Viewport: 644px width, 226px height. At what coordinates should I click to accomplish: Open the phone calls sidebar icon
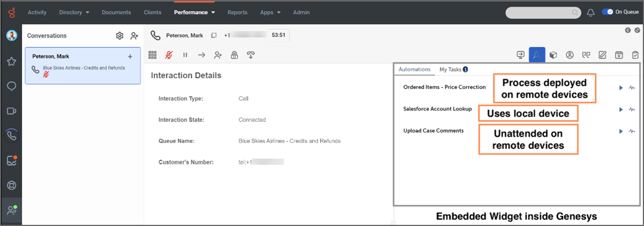11,135
